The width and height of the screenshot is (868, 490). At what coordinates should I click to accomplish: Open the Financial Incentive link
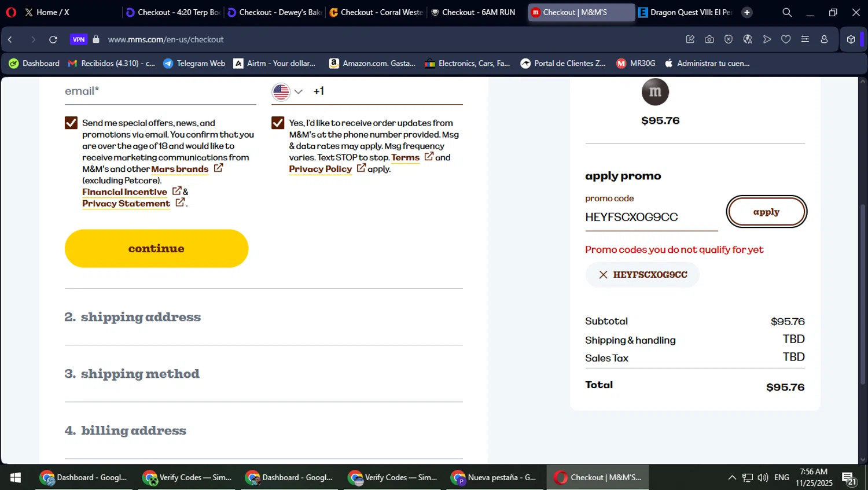tap(124, 192)
